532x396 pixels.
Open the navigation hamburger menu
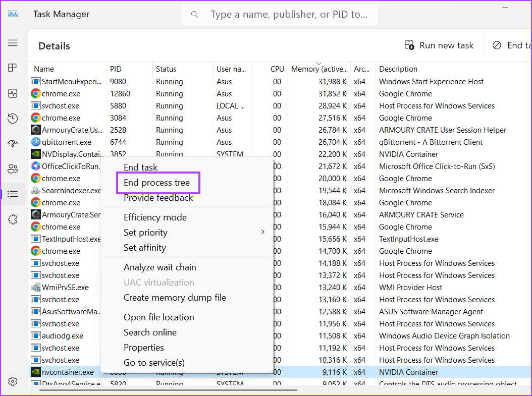tap(13, 43)
